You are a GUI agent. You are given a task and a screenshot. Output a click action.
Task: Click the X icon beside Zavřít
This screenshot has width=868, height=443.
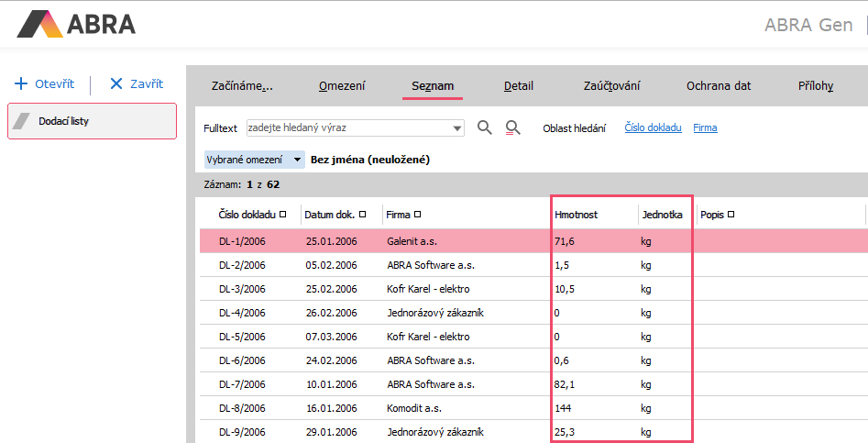click(x=116, y=83)
